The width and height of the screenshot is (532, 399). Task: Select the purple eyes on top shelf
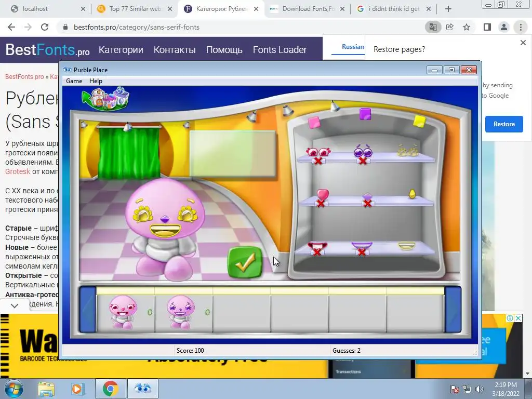pyautogui.click(x=363, y=151)
